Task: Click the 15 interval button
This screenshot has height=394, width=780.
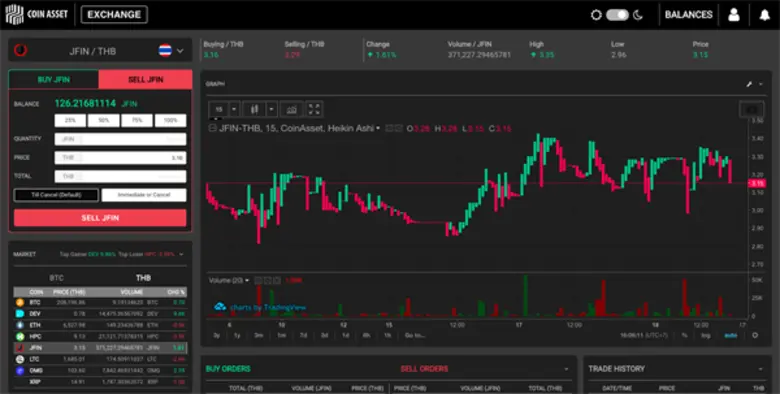Action: [219, 109]
